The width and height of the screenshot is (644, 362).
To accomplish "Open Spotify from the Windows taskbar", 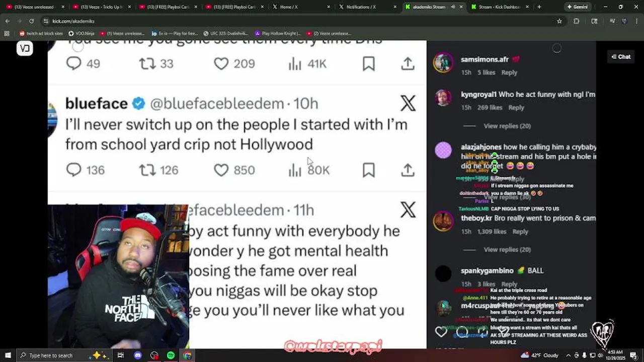I will click(x=171, y=355).
